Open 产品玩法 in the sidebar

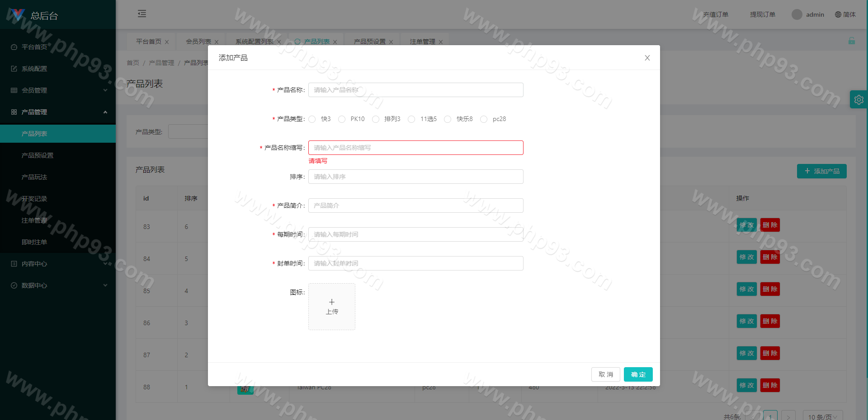pos(34,177)
